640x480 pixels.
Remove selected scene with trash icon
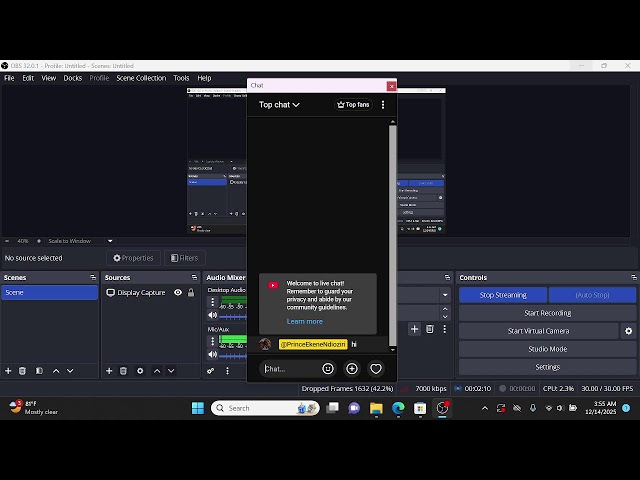click(22, 371)
